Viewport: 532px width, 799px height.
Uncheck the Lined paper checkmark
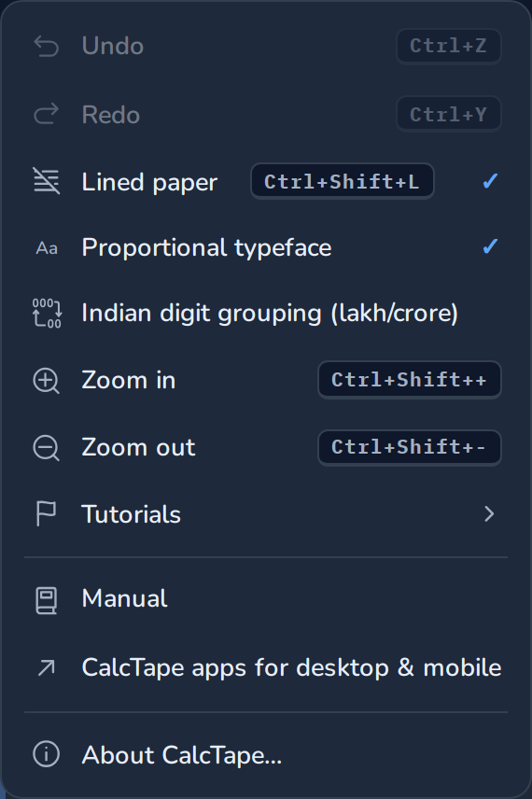click(x=490, y=181)
